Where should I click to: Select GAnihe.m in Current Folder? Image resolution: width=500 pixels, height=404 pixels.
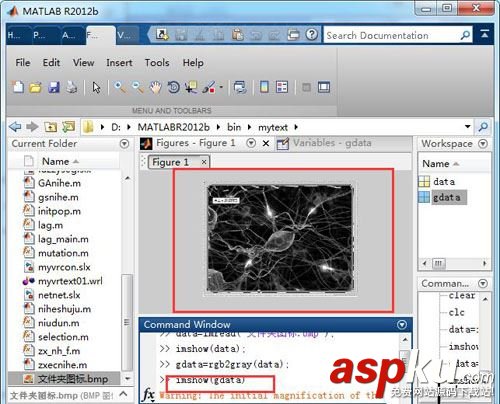59,183
